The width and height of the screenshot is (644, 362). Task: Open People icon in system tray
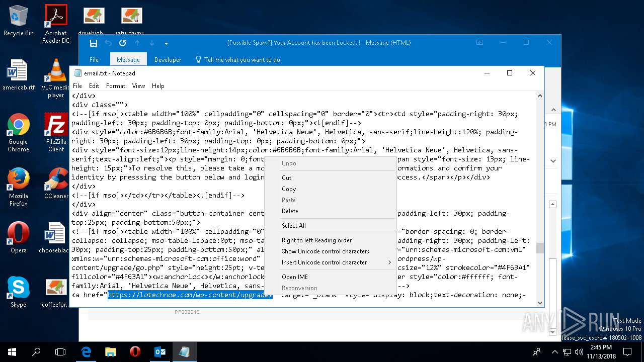tap(537, 352)
